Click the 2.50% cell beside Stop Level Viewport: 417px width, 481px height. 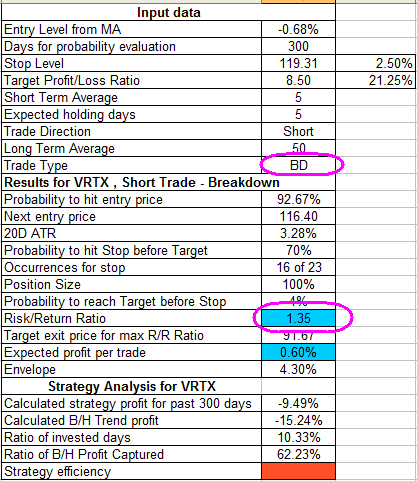click(375, 63)
